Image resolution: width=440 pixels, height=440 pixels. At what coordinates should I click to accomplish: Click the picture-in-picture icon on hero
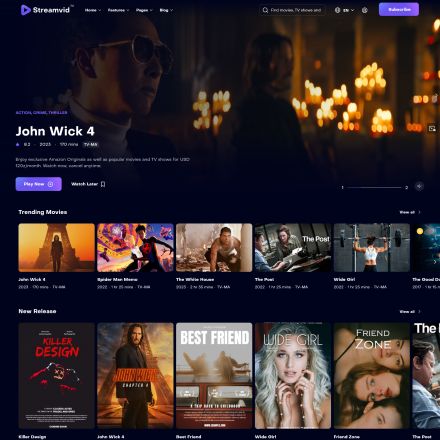coord(432,128)
